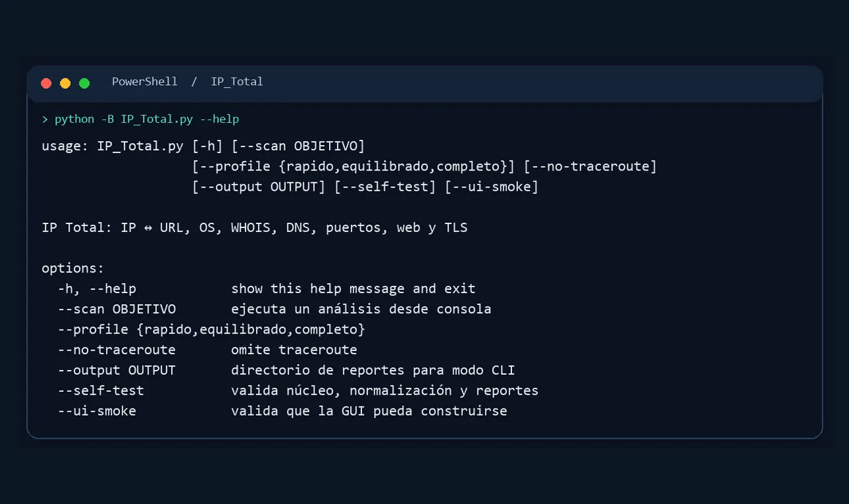Image resolution: width=849 pixels, height=504 pixels.
Task: Click the [--no-traceroute] usage flag
Action: 590,166
